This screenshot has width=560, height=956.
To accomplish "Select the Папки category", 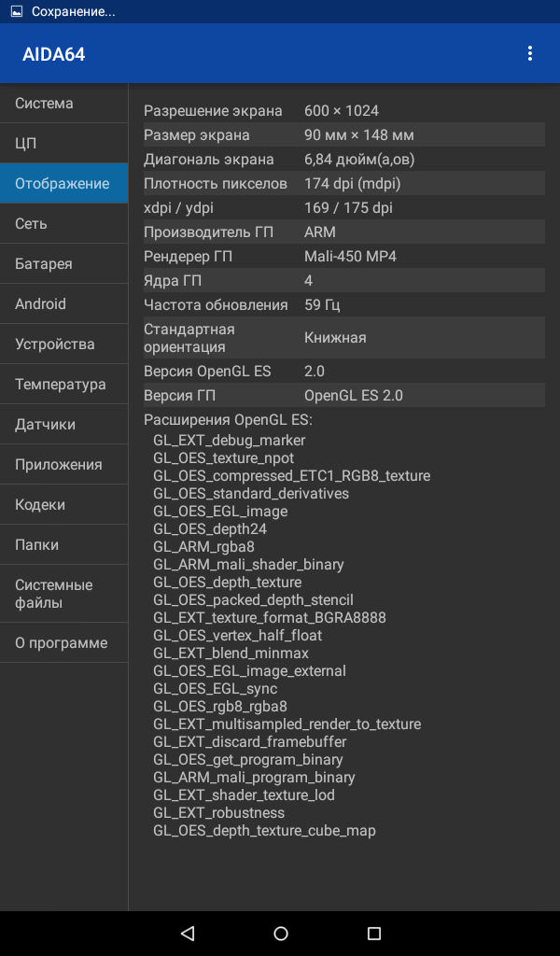I will tap(64, 544).
